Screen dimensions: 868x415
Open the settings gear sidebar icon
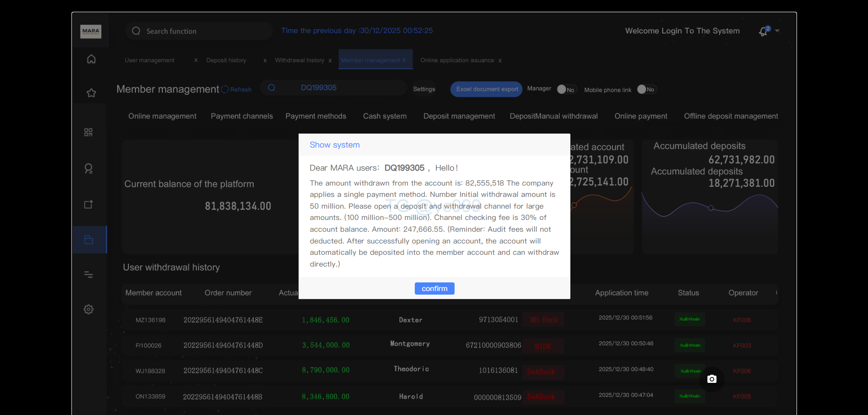tap(89, 310)
